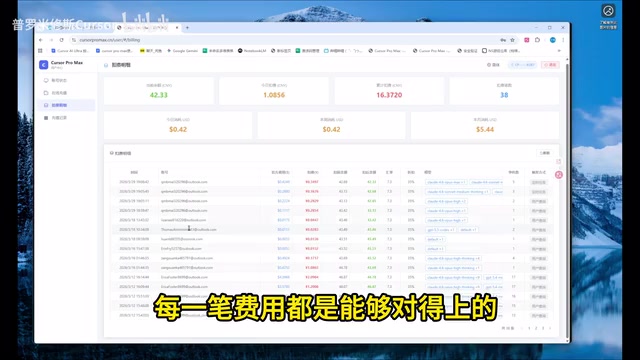Click the Cursor Pro Max logo
640x360 pixels.
click(x=43, y=64)
